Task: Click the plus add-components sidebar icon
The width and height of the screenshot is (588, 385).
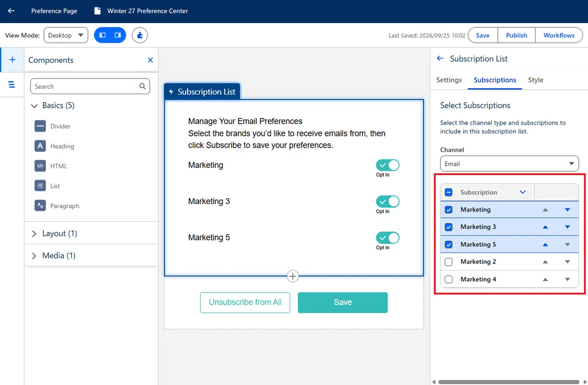Action: tap(12, 60)
